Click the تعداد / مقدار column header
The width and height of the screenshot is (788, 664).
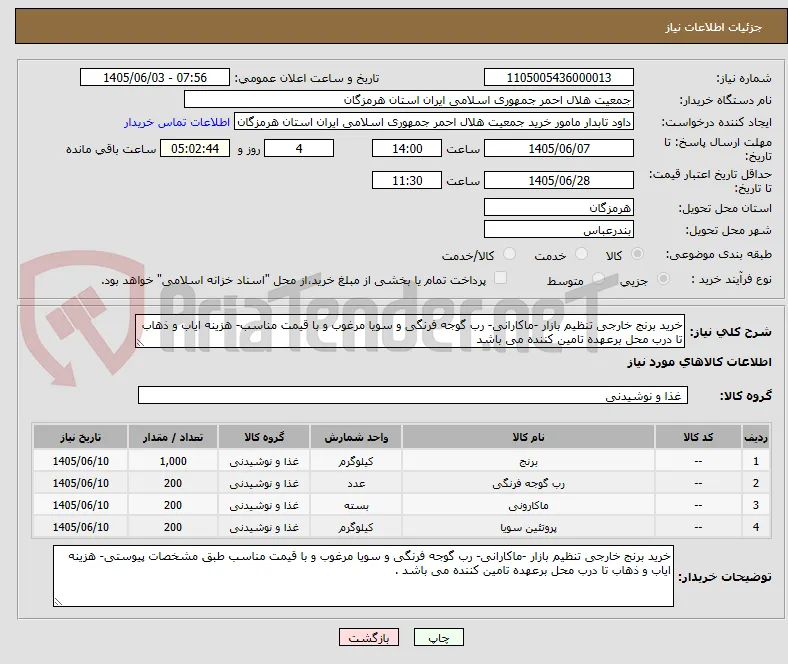click(173, 437)
